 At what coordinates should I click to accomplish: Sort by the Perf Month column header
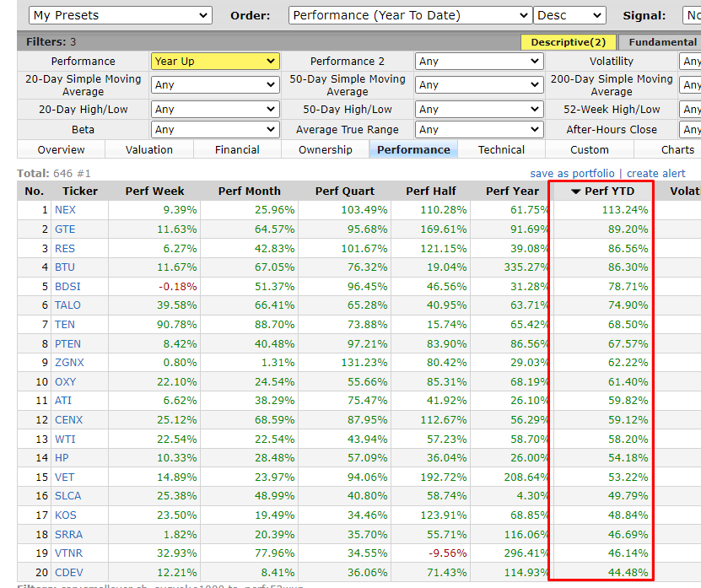(250, 192)
